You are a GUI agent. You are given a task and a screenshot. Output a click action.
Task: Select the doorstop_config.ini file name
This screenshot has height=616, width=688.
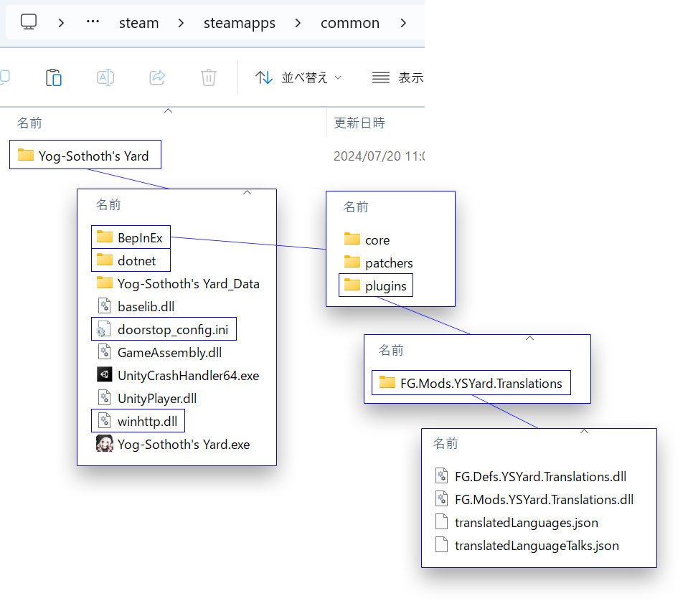173,330
